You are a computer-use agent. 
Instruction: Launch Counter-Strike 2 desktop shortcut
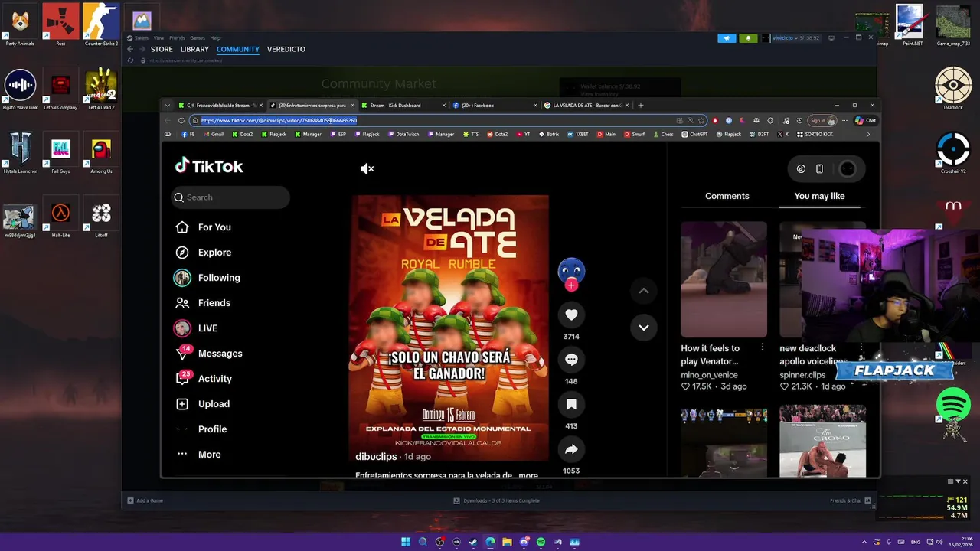101,24
